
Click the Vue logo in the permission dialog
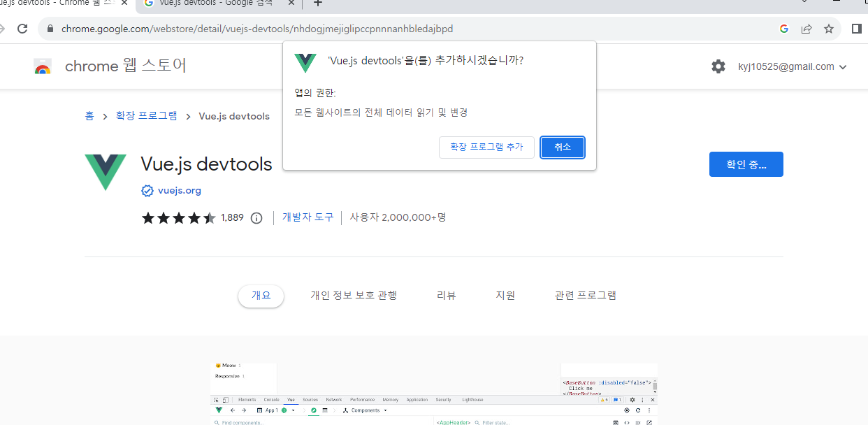[x=305, y=63]
